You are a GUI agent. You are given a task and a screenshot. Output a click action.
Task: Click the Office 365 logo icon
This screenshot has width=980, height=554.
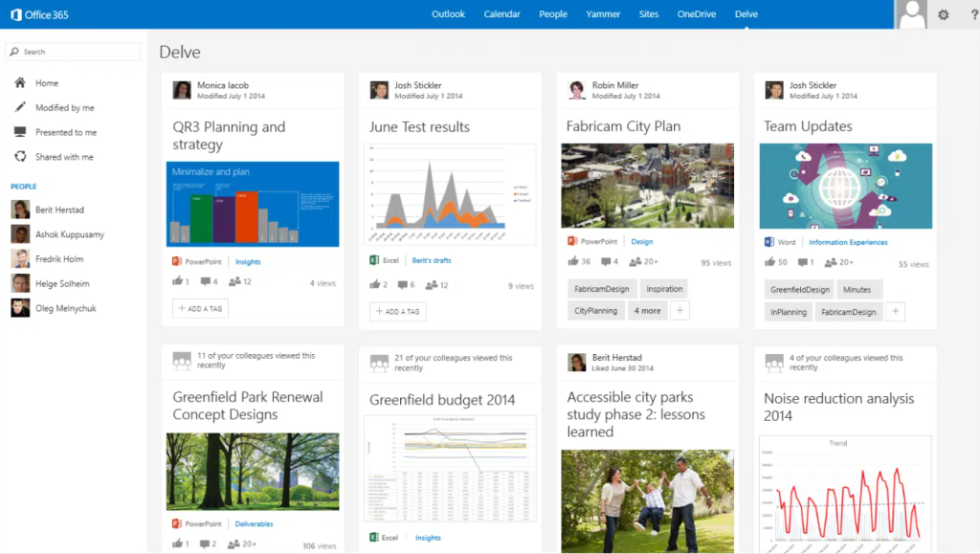(x=16, y=14)
